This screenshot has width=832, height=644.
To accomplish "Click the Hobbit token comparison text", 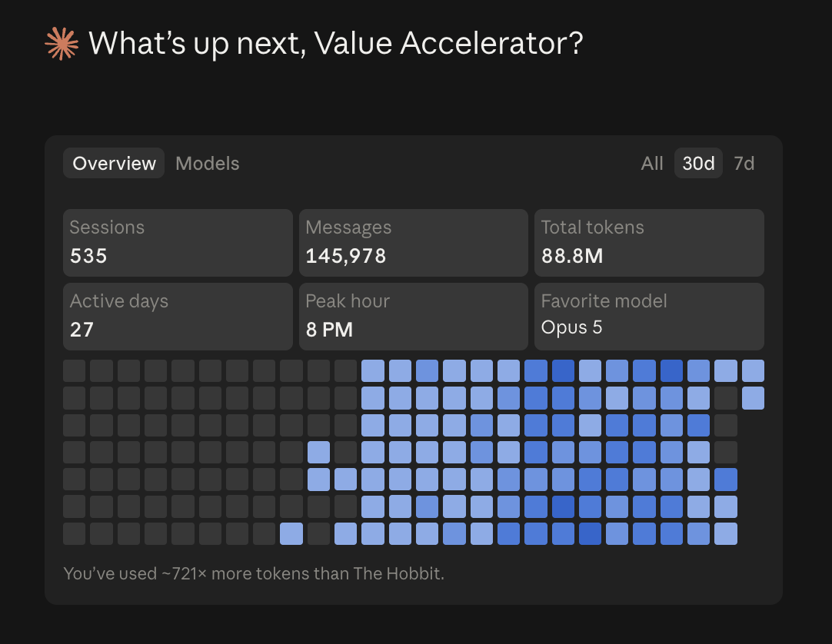I will click(x=254, y=573).
